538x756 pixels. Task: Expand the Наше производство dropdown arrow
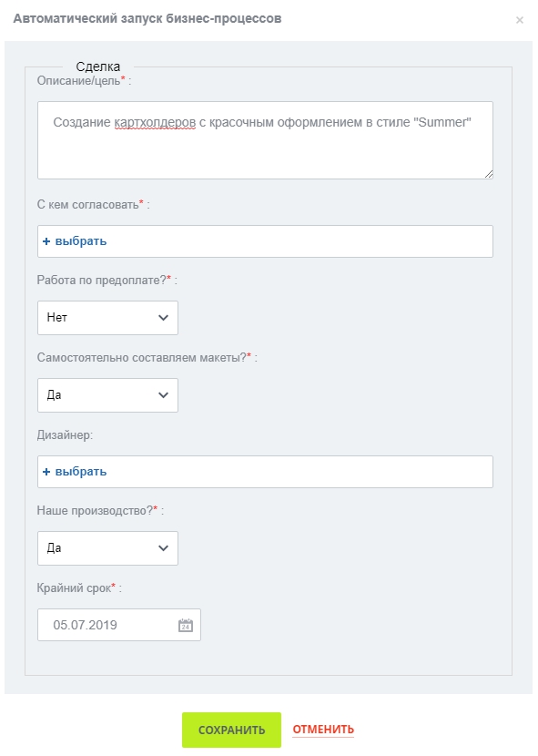[x=164, y=548]
